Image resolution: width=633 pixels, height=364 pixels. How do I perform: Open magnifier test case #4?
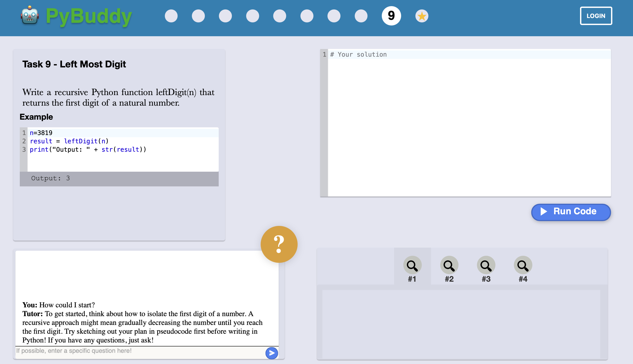point(523,265)
